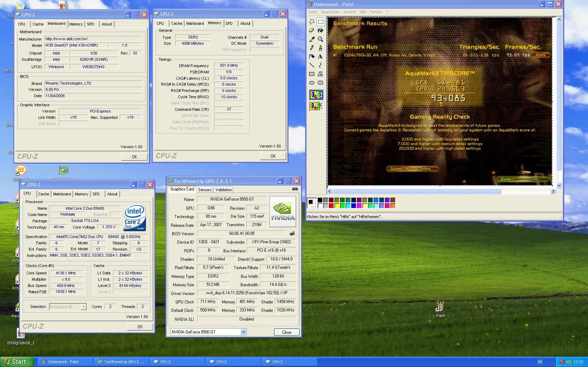Choose the Rounded Rectangle tool
588x367 pixels.
coord(320,83)
